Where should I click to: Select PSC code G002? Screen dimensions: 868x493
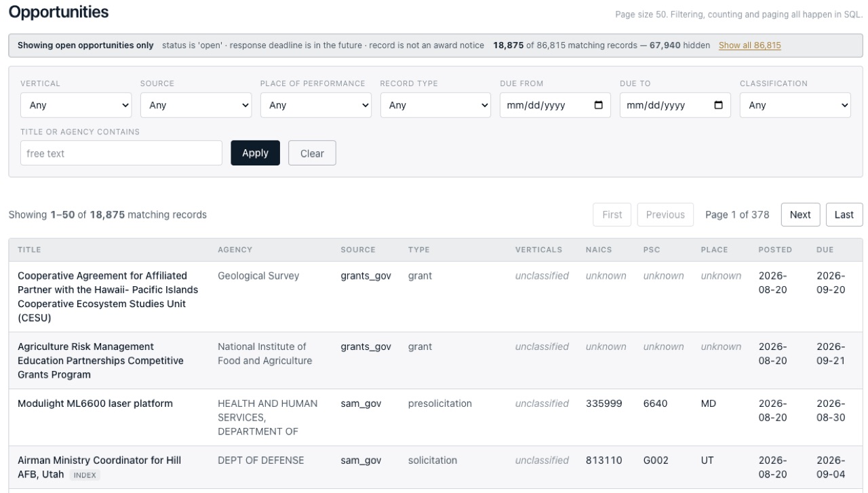pyautogui.click(x=656, y=460)
